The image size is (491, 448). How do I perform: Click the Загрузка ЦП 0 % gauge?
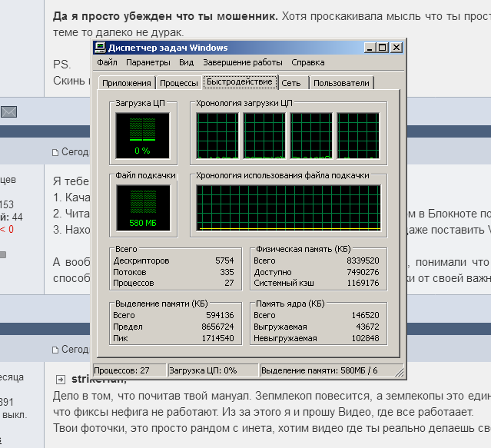(x=143, y=135)
